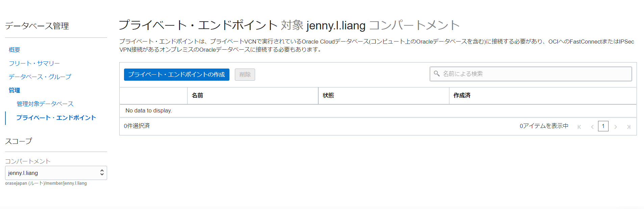Sort by the 状態 column header
The width and height of the screenshot is (644, 209).
point(328,96)
